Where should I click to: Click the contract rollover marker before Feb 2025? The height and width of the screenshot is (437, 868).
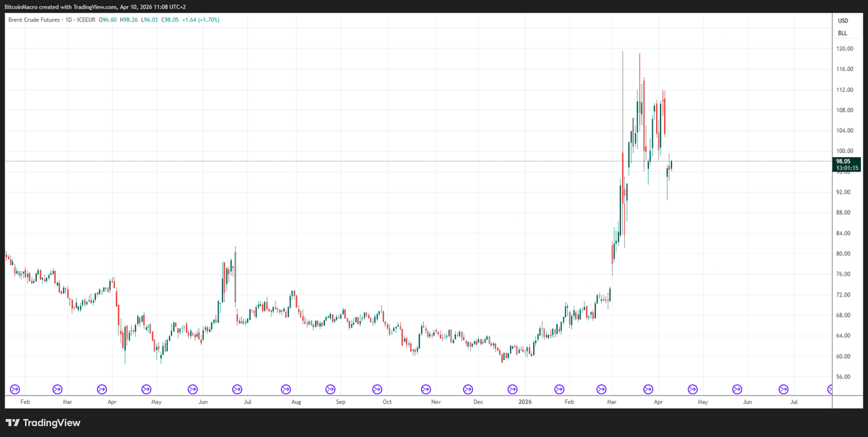point(14,389)
